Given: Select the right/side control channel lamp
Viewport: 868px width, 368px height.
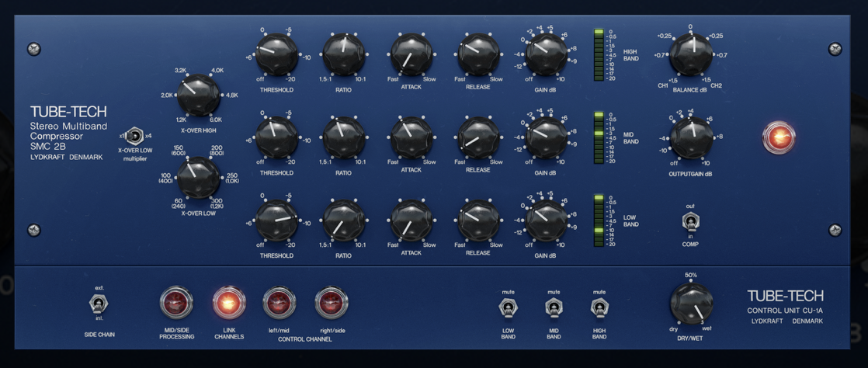Looking at the screenshot, I should 332,303.
